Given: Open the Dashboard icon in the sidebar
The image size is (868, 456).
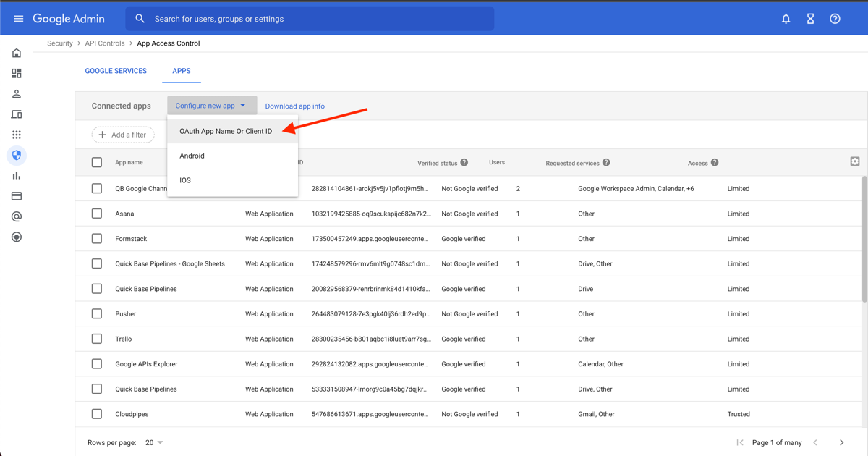Looking at the screenshot, I should click(x=17, y=73).
